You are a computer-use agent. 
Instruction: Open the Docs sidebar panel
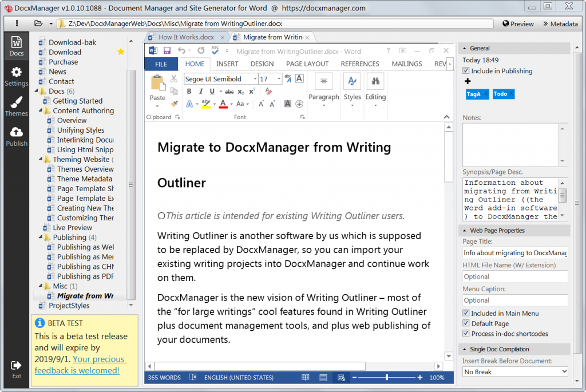(17, 46)
